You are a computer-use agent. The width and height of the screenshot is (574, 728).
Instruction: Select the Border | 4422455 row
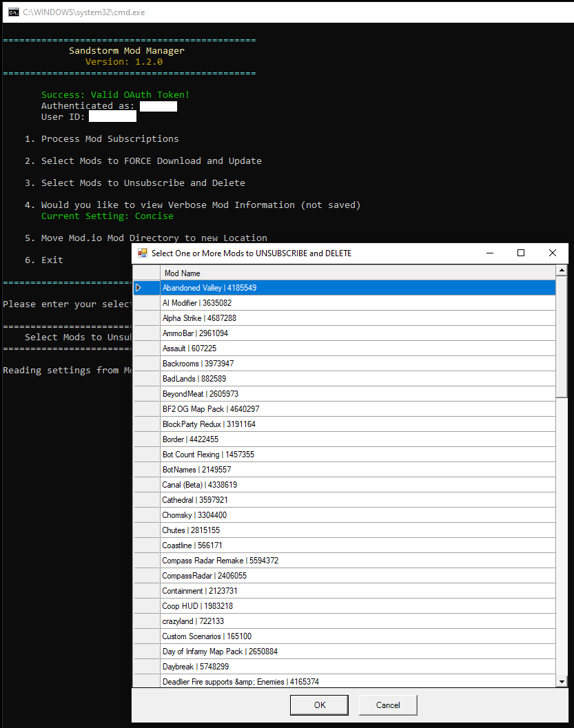tap(358, 439)
